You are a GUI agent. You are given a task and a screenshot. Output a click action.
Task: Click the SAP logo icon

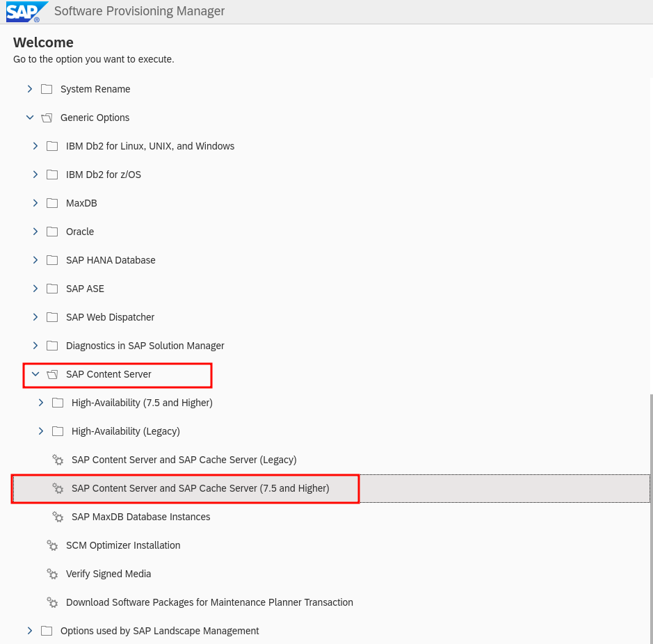pyautogui.click(x=26, y=12)
